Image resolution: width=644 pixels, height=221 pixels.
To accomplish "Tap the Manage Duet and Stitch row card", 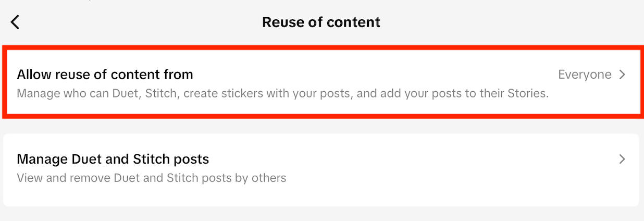I will [x=321, y=169].
